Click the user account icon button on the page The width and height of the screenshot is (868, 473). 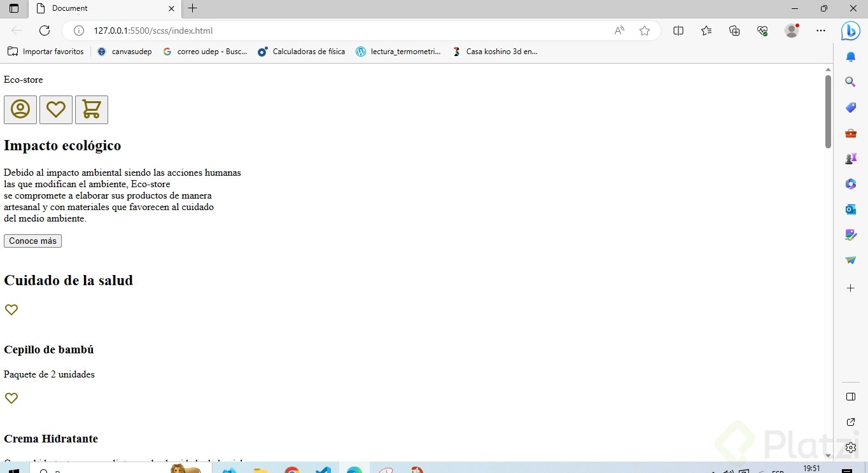[x=20, y=109]
